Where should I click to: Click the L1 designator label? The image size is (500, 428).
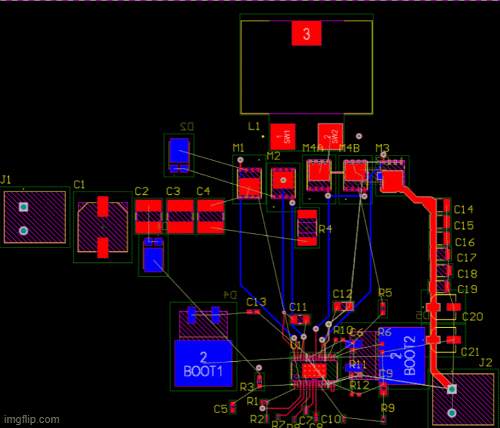[x=254, y=126]
